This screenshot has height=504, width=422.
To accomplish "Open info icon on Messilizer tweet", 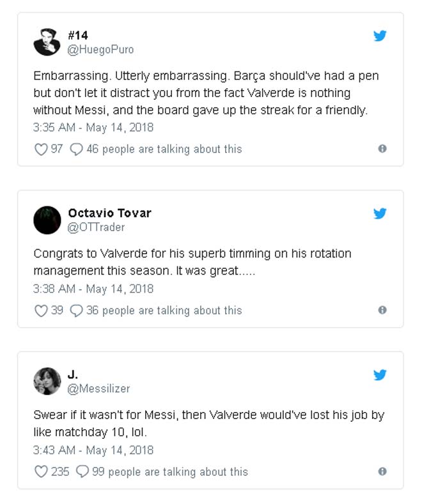I will 382,471.
